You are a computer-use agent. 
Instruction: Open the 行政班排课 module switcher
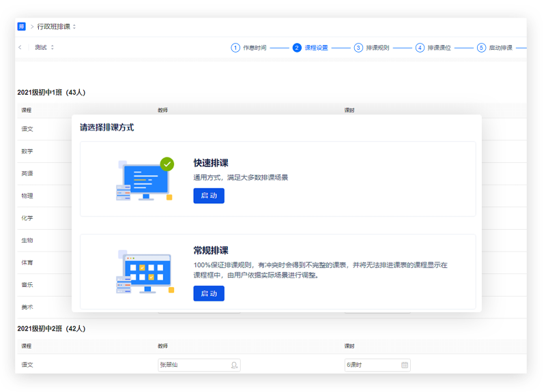point(56,27)
